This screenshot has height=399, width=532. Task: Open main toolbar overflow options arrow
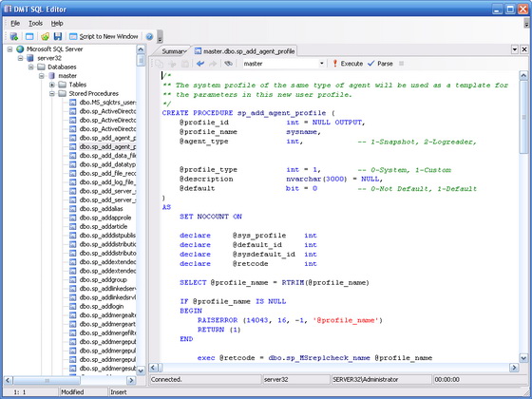[160, 37]
